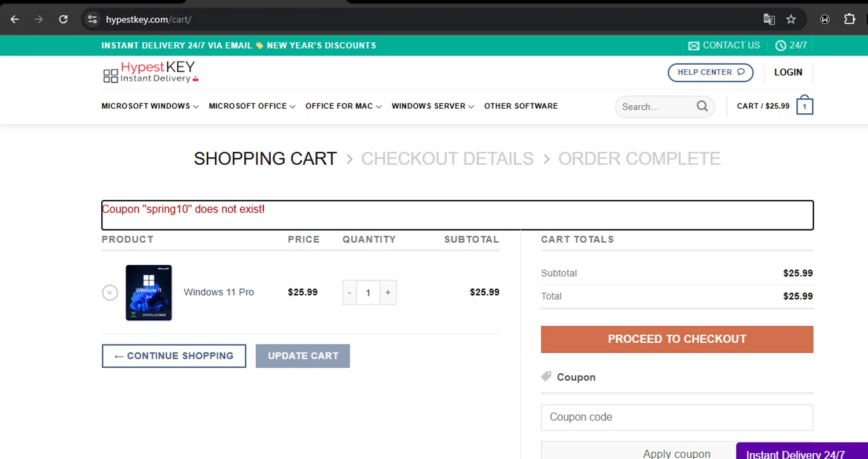
Task: Bookmark this page with the star icon
Action: (791, 19)
